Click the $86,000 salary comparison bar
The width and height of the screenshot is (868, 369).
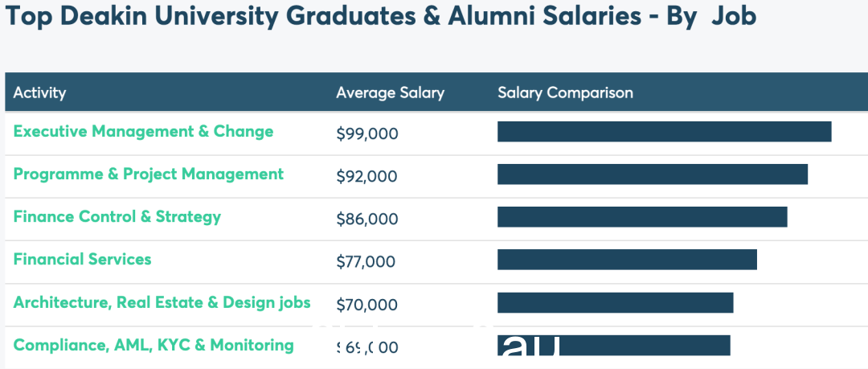pyautogui.click(x=642, y=217)
